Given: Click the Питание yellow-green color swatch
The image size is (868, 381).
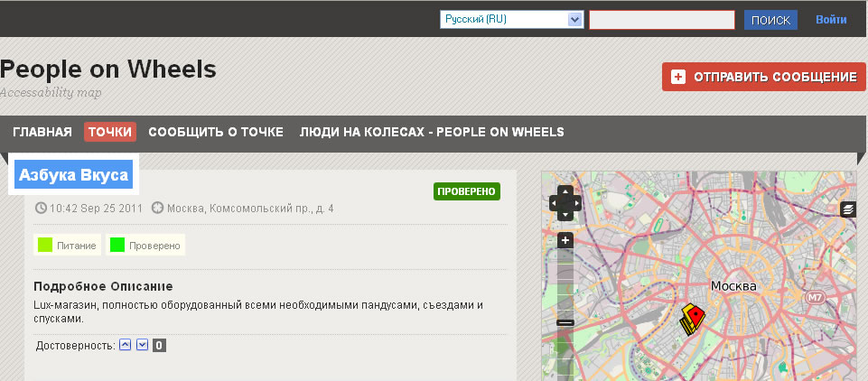Looking at the screenshot, I should (45, 245).
